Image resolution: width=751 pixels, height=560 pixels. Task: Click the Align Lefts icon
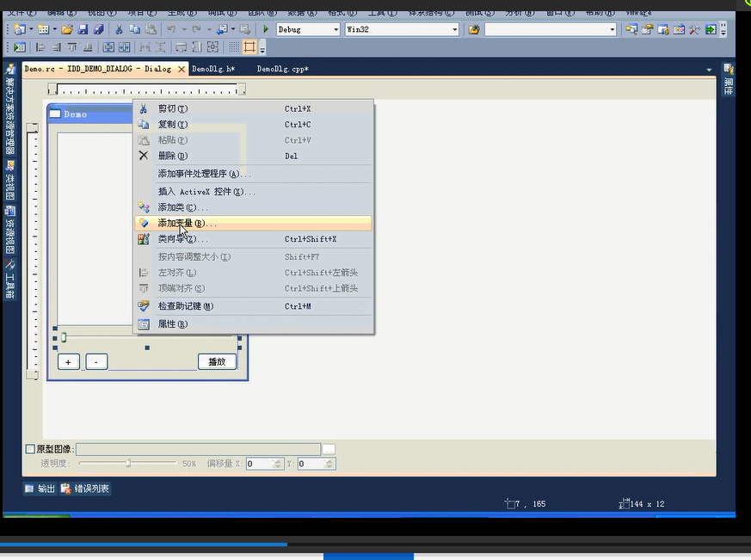point(40,47)
